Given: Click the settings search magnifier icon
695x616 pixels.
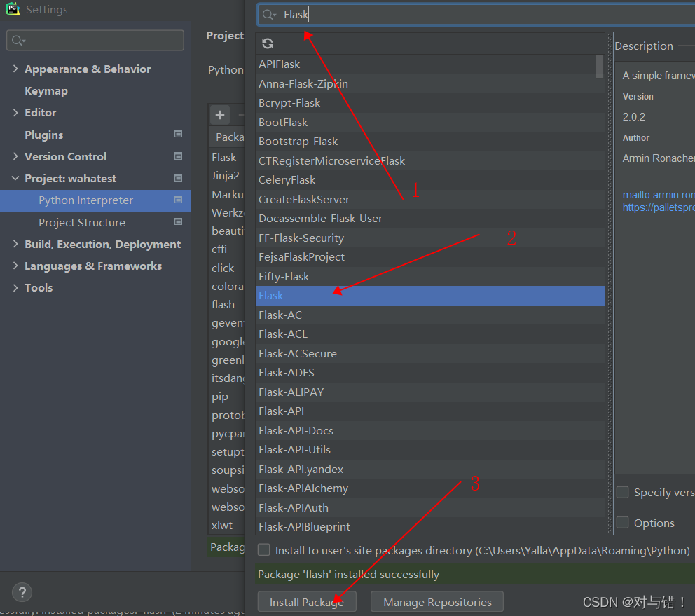Looking at the screenshot, I should [x=18, y=41].
